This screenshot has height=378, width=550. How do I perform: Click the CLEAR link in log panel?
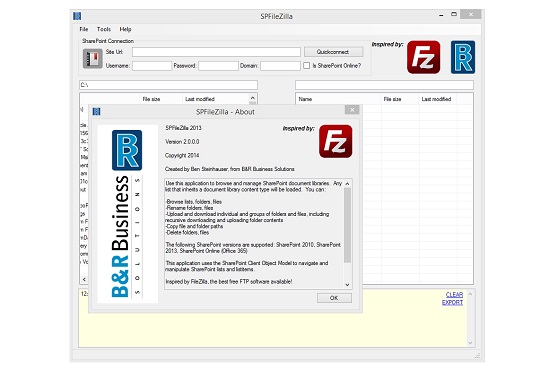click(x=454, y=295)
